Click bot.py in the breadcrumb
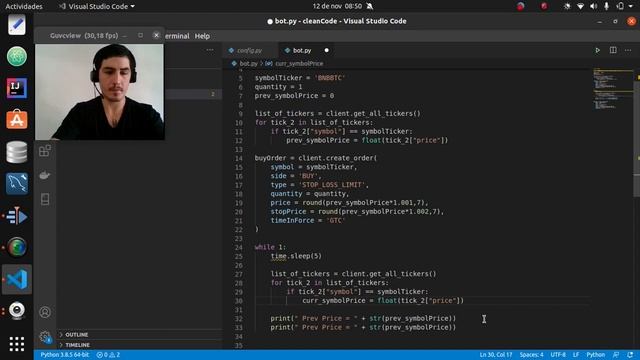This screenshot has width=640, height=360. 248,64
